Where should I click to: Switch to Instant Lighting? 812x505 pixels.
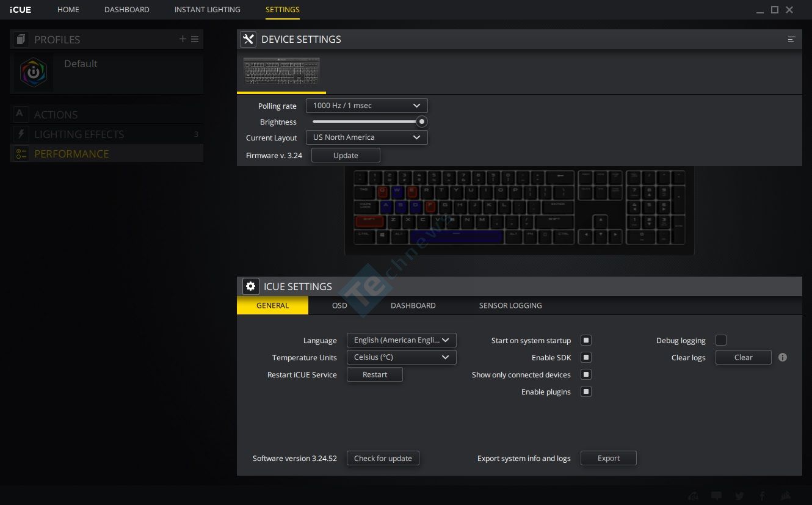207,10
